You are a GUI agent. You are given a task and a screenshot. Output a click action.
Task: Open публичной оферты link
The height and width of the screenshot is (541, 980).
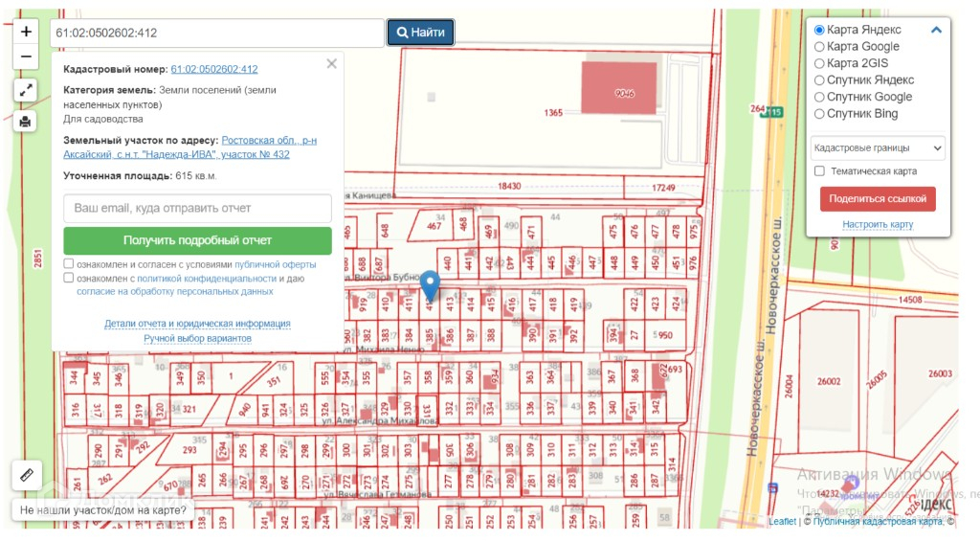(275, 264)
